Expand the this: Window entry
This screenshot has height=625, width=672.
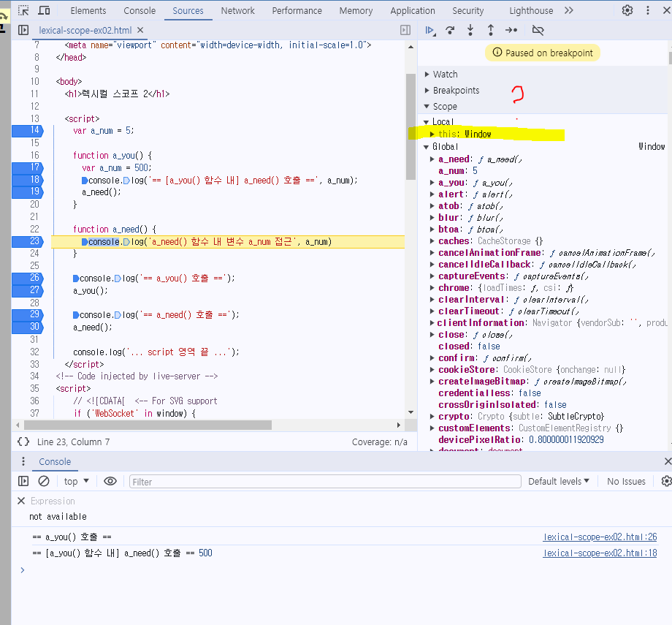coord(432,135)
